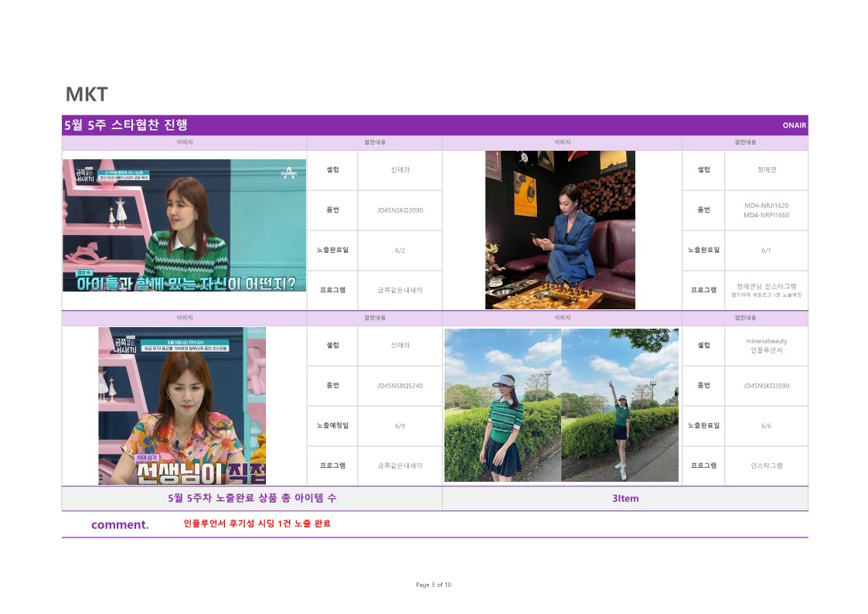Click the date cell 6/1
This screenshot has height=614, width=868.
click(767, 251)
